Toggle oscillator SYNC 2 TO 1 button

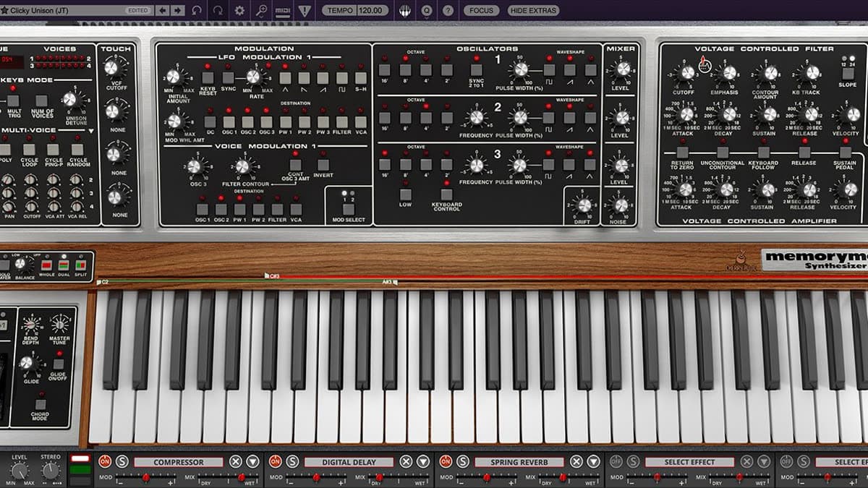[477, 70]
